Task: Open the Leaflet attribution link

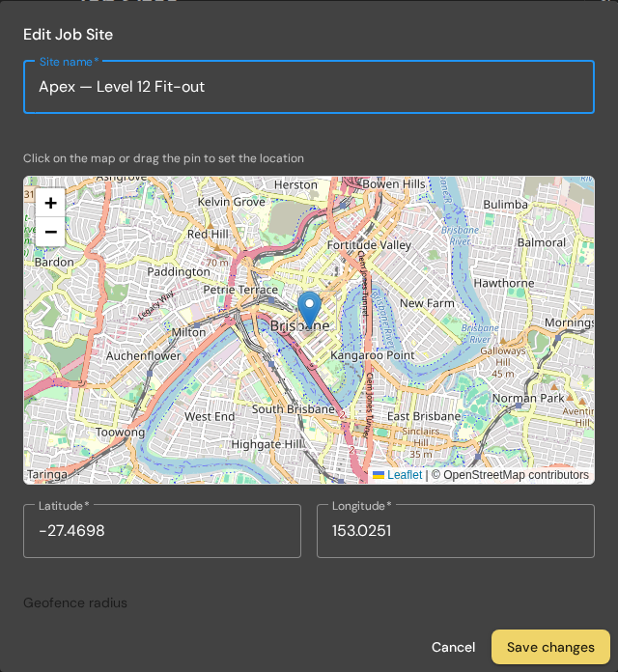Action: click(405, 475)
